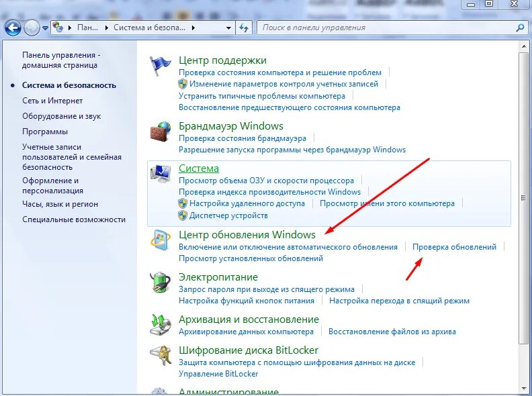This screenshot has height=396, width=532.
Task: Open 'Панель управления - домашняя страница' link
Action: [x=61, y=60]
